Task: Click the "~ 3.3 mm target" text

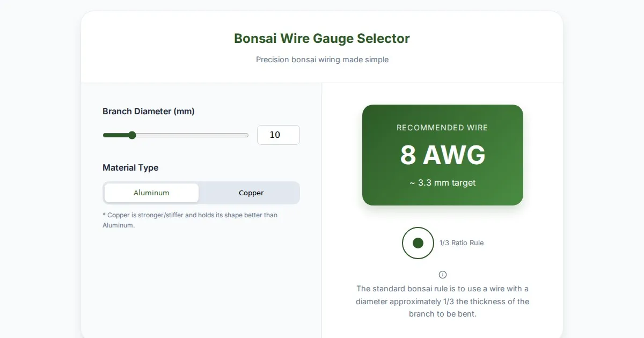Action: pos(443,183)
